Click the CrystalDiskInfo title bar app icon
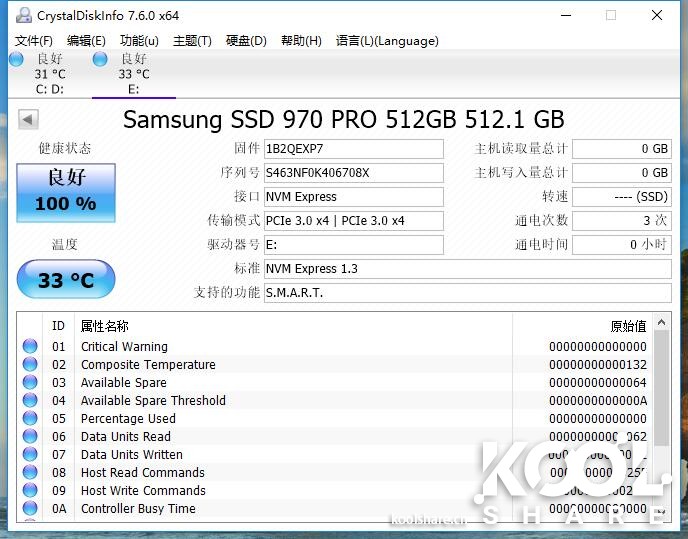 (24, 15)
